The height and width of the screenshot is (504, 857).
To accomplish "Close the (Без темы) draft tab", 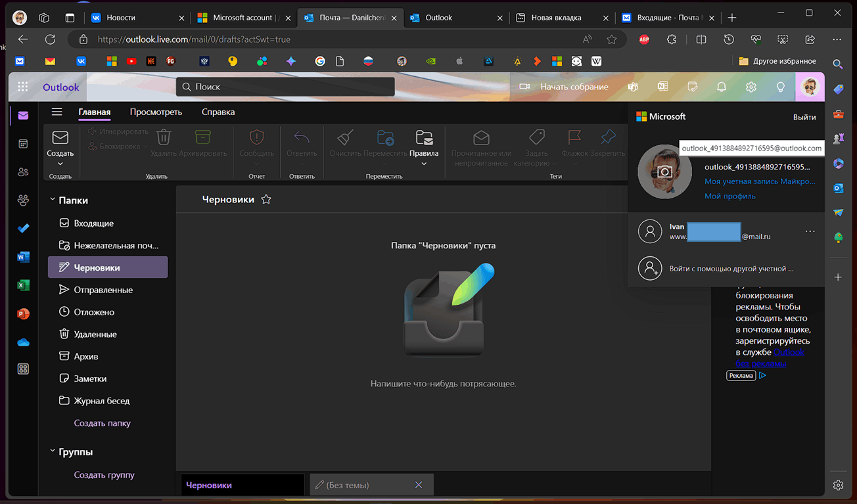I will [x=419, y=485].
